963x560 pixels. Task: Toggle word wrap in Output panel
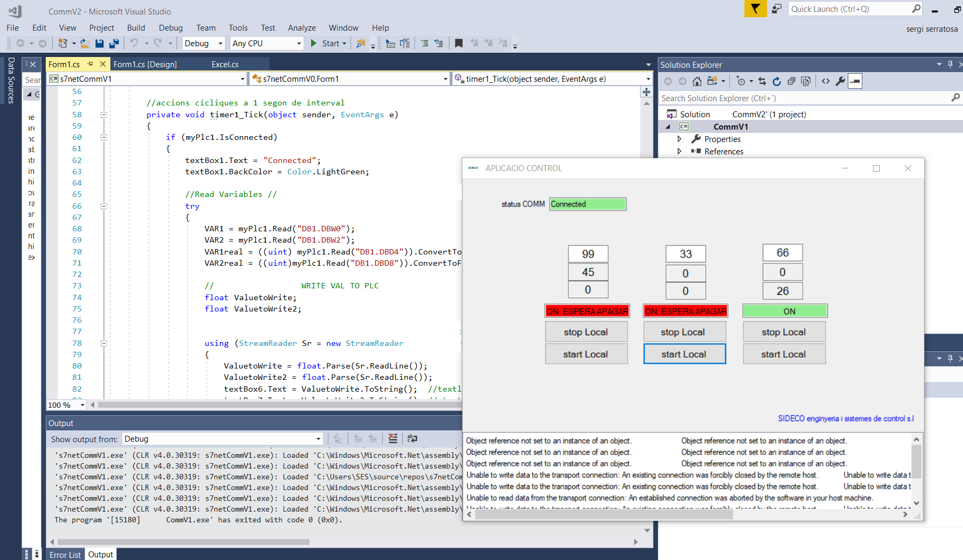(x=412, y=439)
